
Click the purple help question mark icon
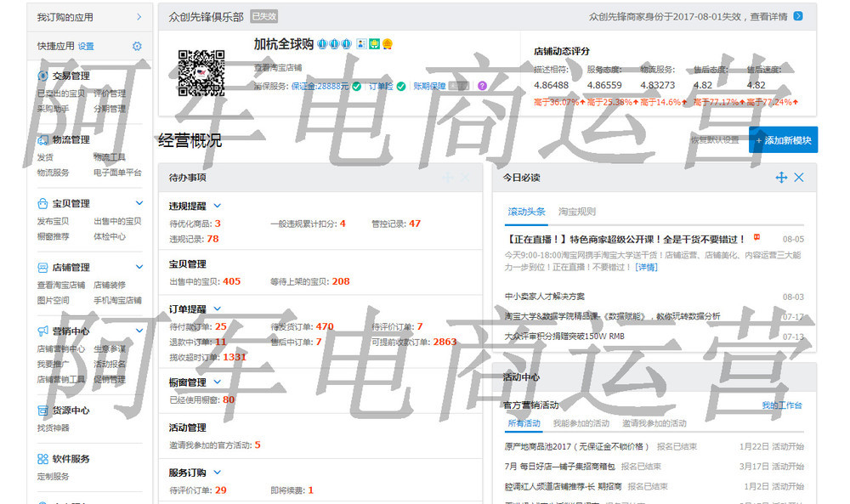click(482, 86)
